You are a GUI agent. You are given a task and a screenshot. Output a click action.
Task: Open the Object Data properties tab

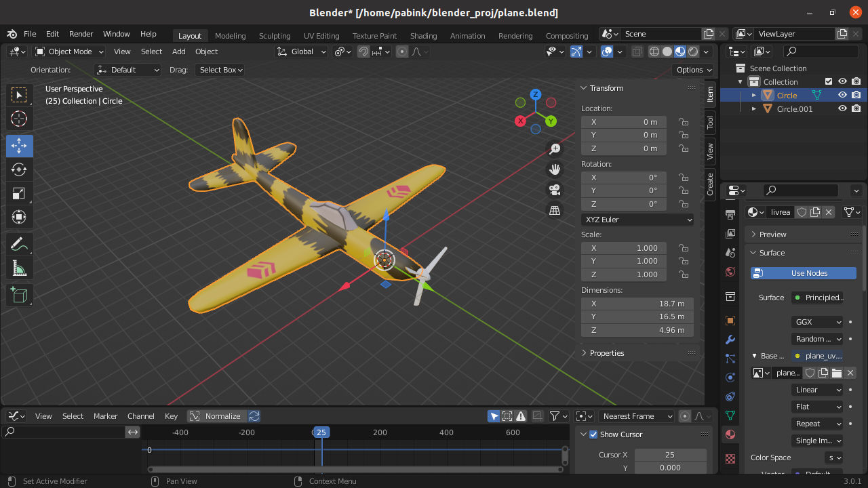pyautogui.click(x=730, y=415)
